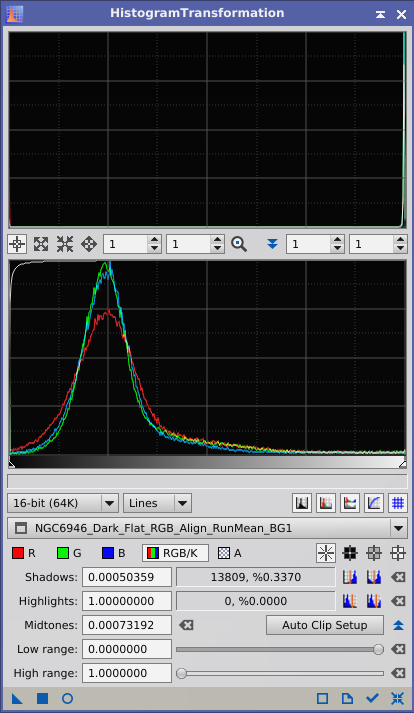Click the auto clip highlights icon

pos(350,601)
